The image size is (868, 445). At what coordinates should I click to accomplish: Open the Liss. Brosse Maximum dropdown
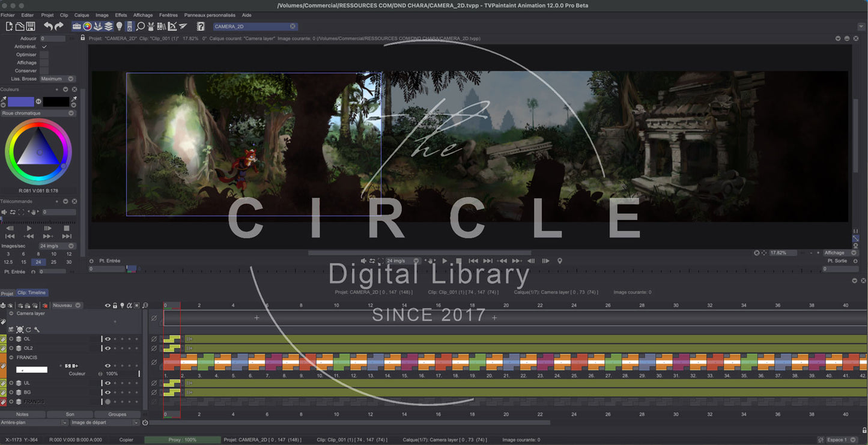pyautogui.click(x=57, y=79)
